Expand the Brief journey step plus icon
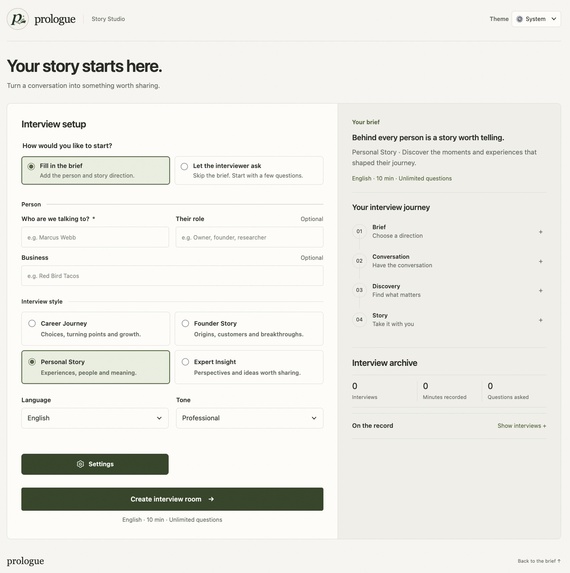 point(540,232)
